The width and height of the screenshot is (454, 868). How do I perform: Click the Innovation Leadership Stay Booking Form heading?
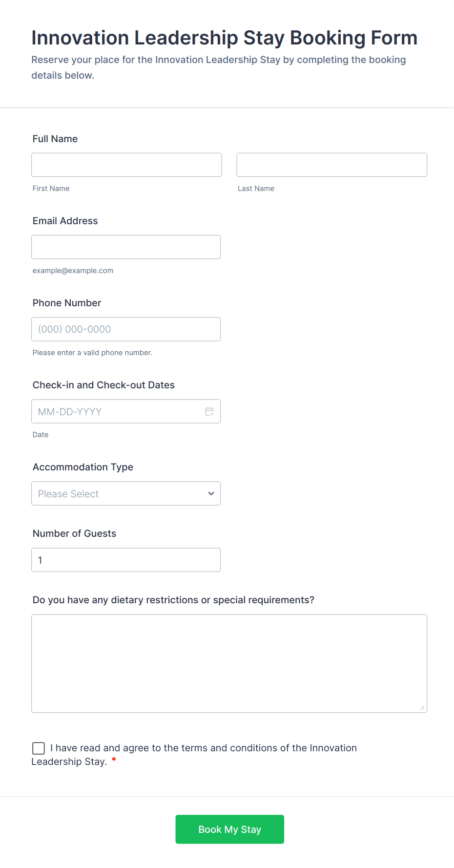coord(224,38)
